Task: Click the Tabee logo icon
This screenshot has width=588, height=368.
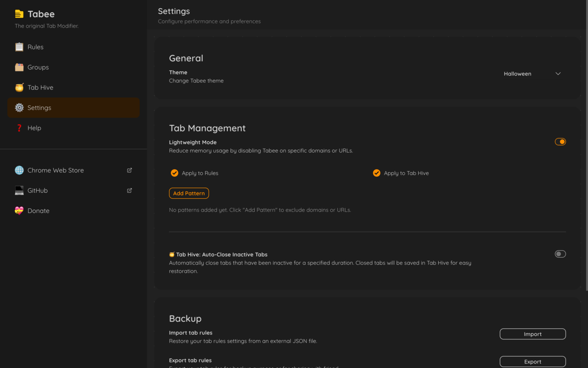Action: click(x=19, y=14)
